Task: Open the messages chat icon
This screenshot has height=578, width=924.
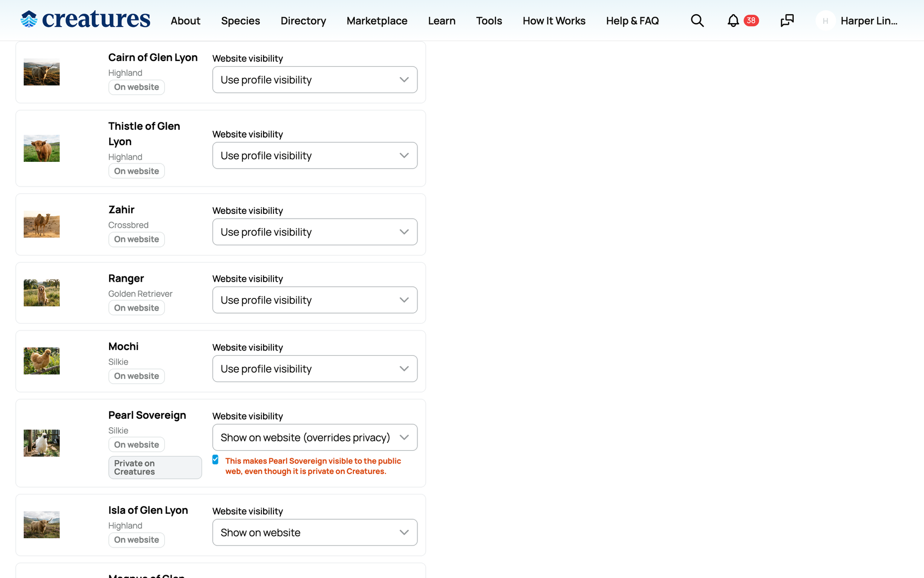Action: coord(787,20)
